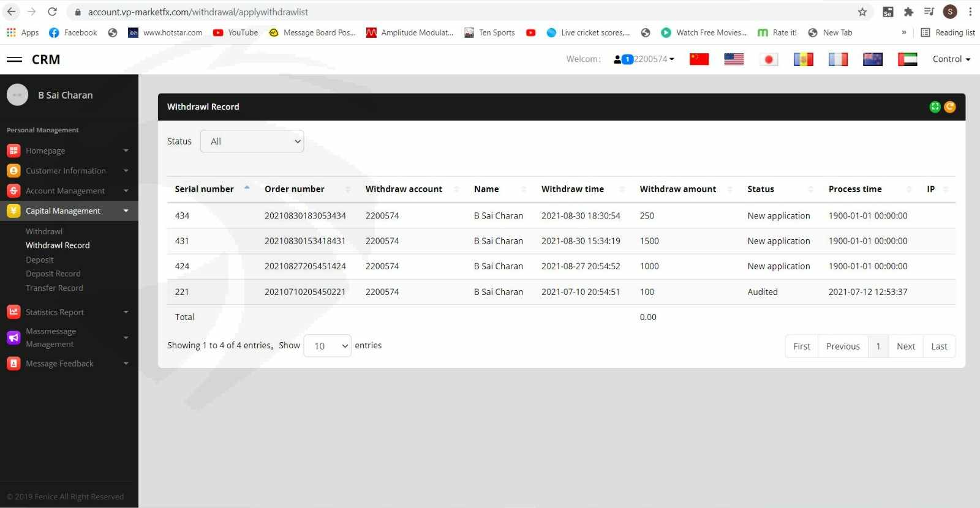This screenshot has width=980, height=508.
Task: Open the entries per page dropdown
Action: click(x=327, y=346)
